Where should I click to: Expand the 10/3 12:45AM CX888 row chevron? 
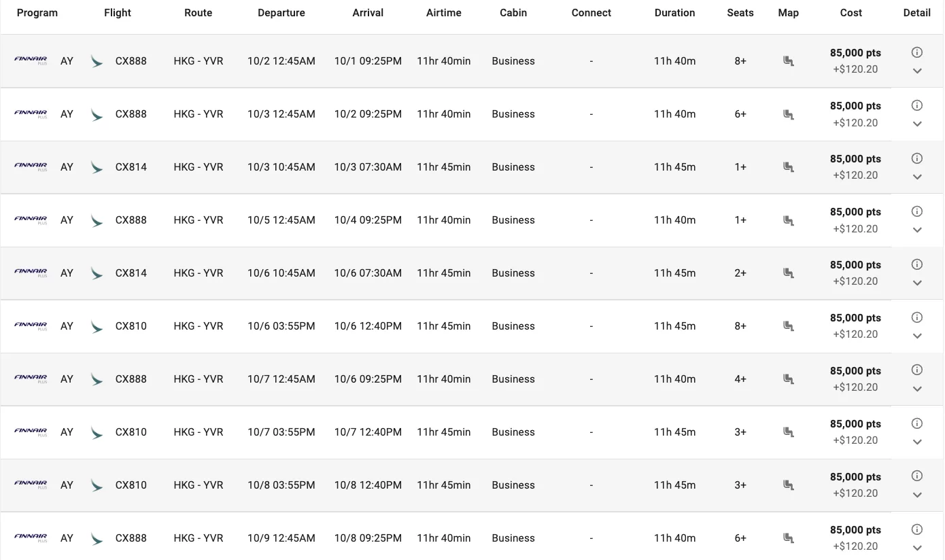coord(917,124)
